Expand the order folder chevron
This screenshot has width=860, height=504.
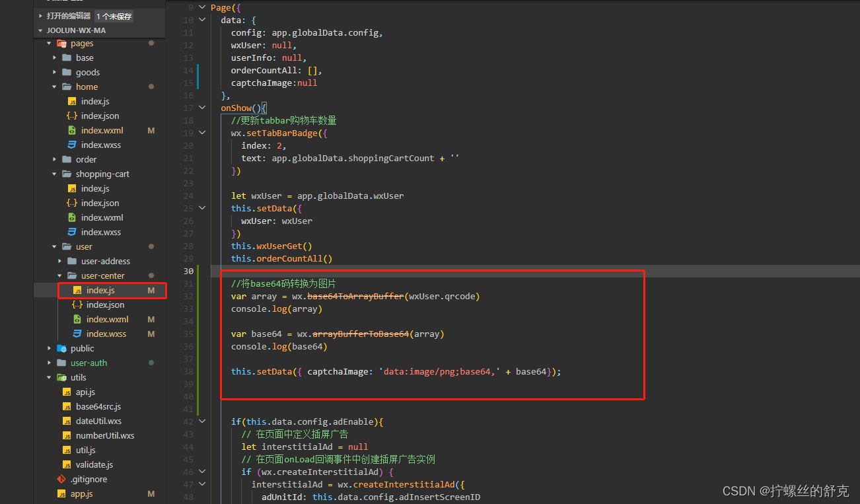(54, 160)
